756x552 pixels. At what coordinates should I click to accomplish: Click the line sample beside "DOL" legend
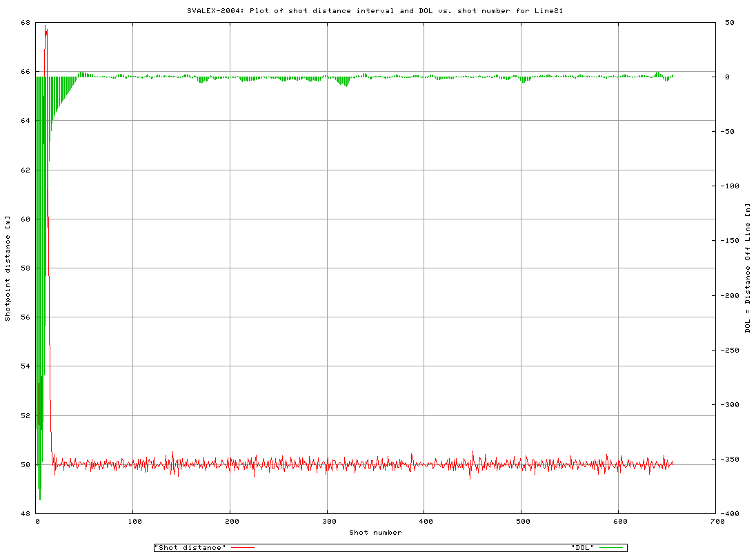[612, 547]
